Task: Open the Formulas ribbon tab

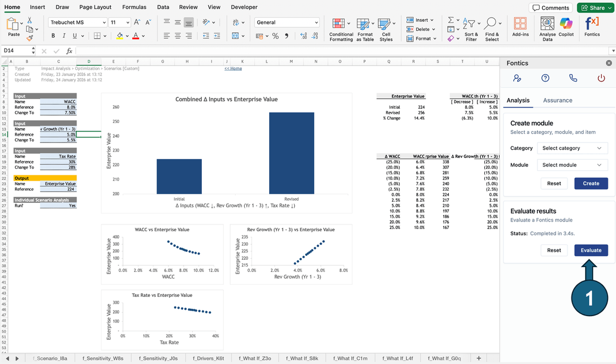Action: [x=134, y=7]
